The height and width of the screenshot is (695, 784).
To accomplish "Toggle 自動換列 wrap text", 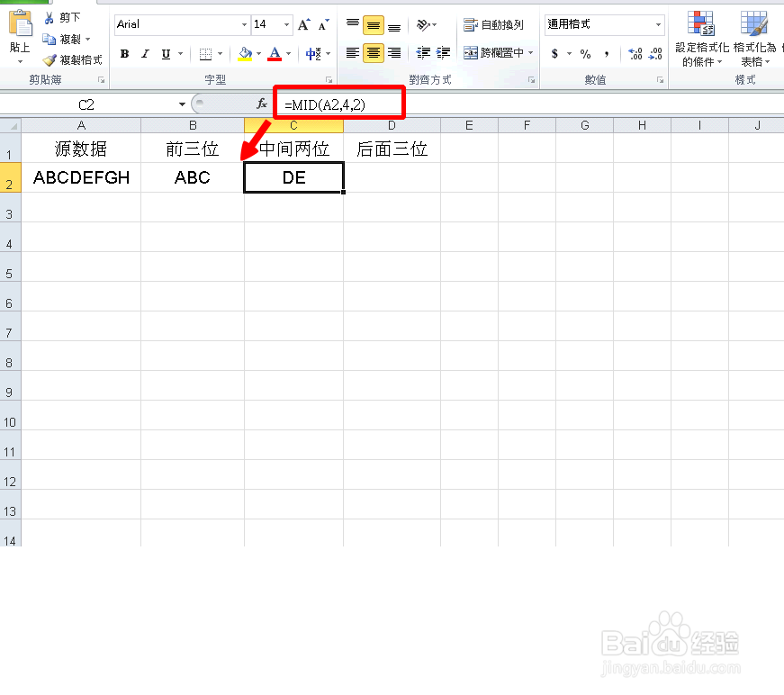I will pyautogui.click(x=493, y=24).
